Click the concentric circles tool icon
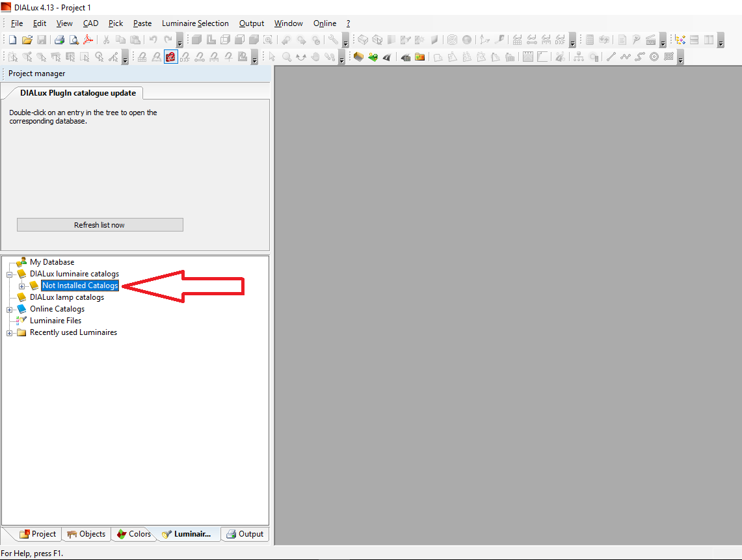 click(x=654, y=57)
